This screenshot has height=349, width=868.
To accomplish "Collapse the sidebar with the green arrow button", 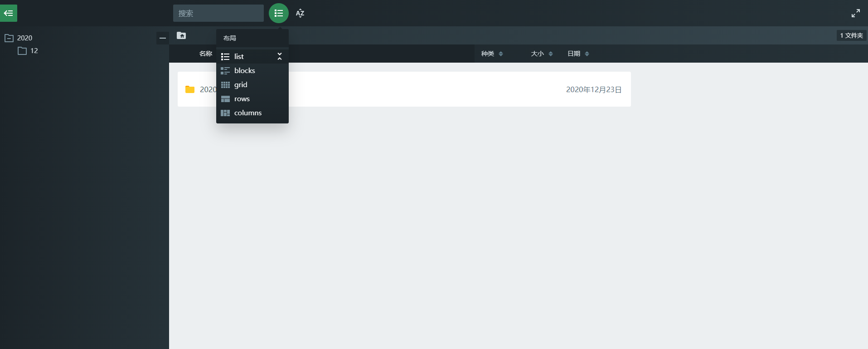I will click(x=9, y=13).
